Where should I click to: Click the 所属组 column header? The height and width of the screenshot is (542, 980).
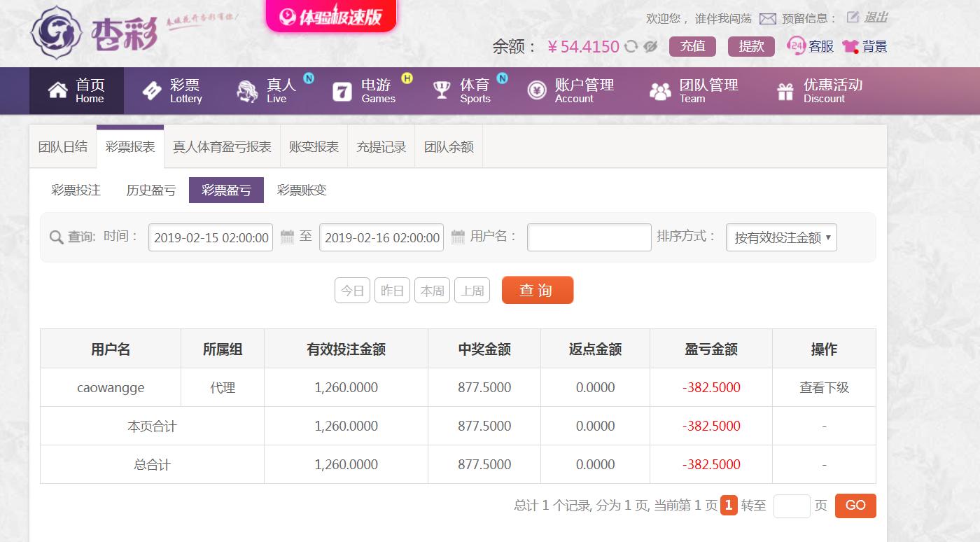[x=223, y=349]
